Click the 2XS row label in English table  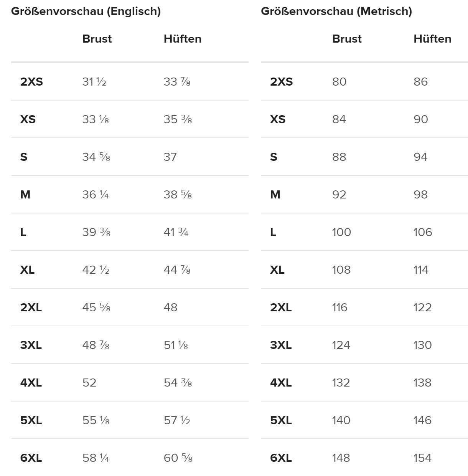click(x=31, y=82)
